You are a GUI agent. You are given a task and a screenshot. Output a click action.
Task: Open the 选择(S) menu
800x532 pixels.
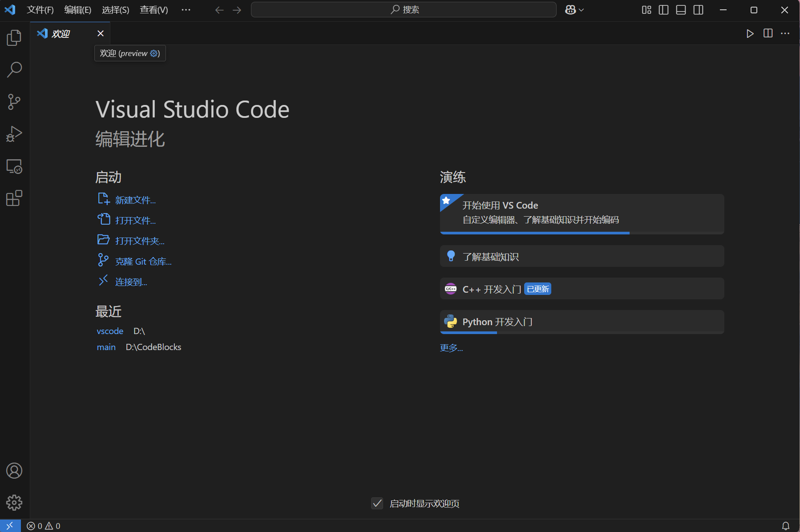click(116, 10)
